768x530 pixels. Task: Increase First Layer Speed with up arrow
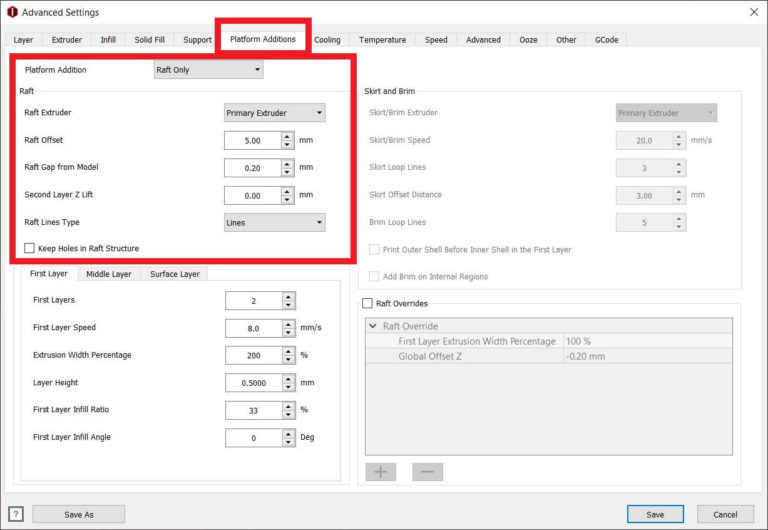pos(289,323)
